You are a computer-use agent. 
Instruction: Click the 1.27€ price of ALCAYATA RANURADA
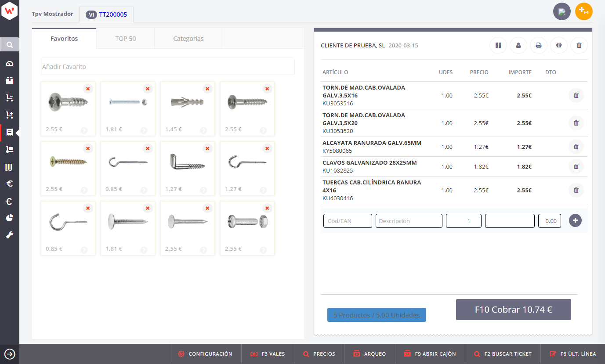click(x=481, y=147)
